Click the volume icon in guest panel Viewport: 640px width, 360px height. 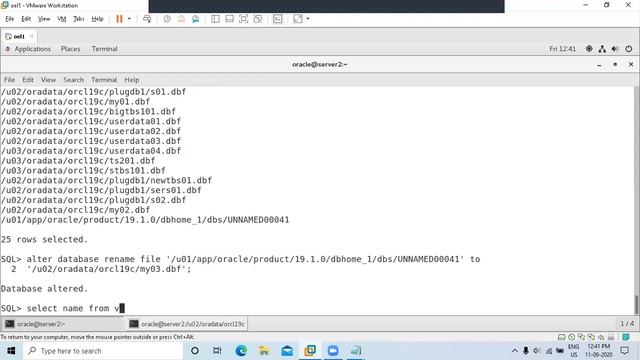pos(615,49)
